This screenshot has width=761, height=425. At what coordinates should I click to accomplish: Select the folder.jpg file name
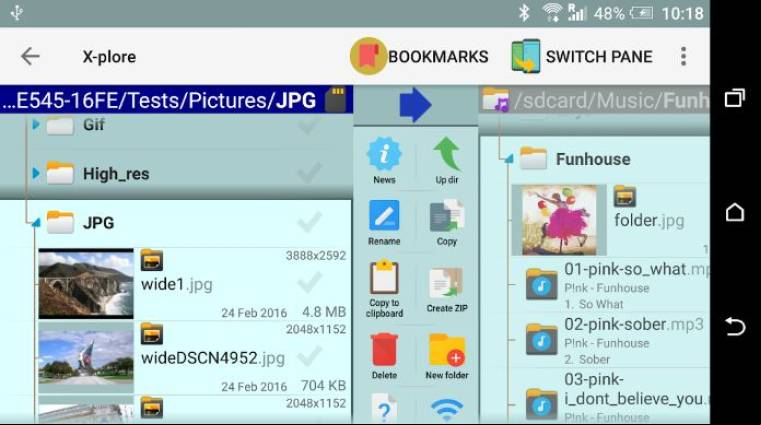point(649,220)
